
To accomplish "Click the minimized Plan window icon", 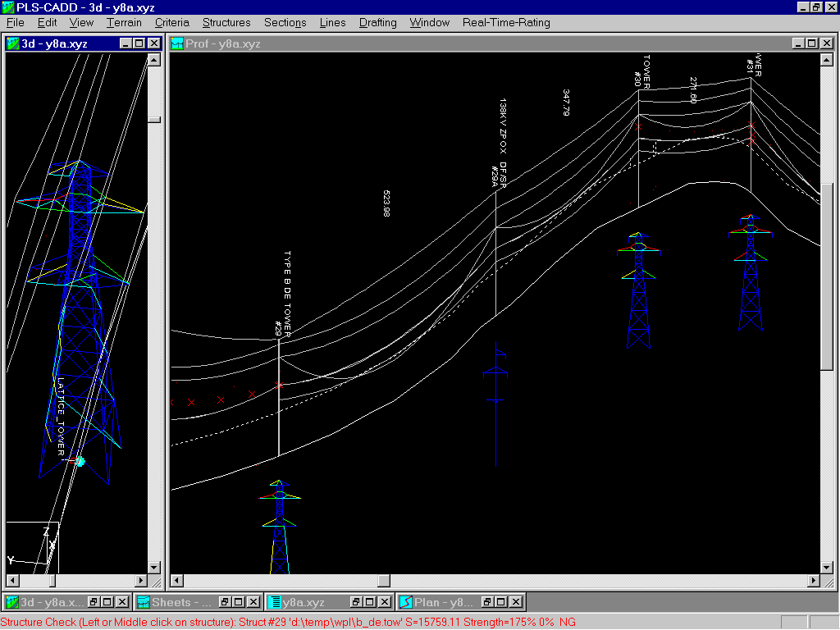I will click(x=406, y=602).
